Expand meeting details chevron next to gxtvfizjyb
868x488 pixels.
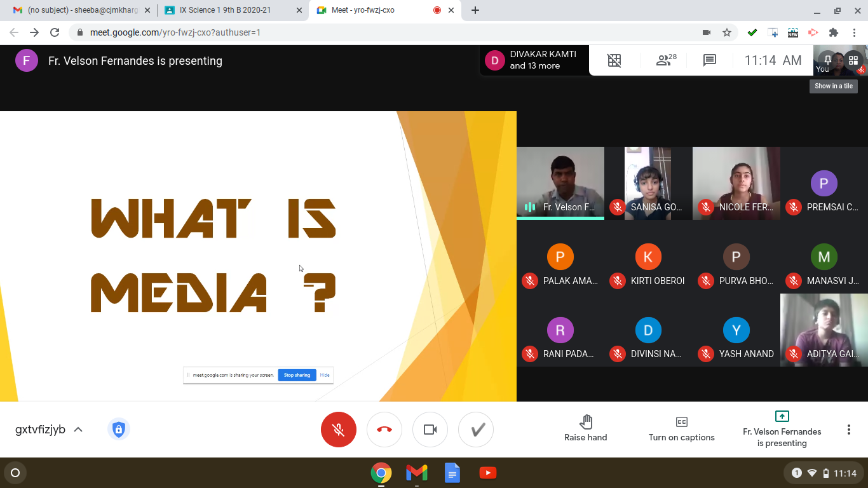78,430
